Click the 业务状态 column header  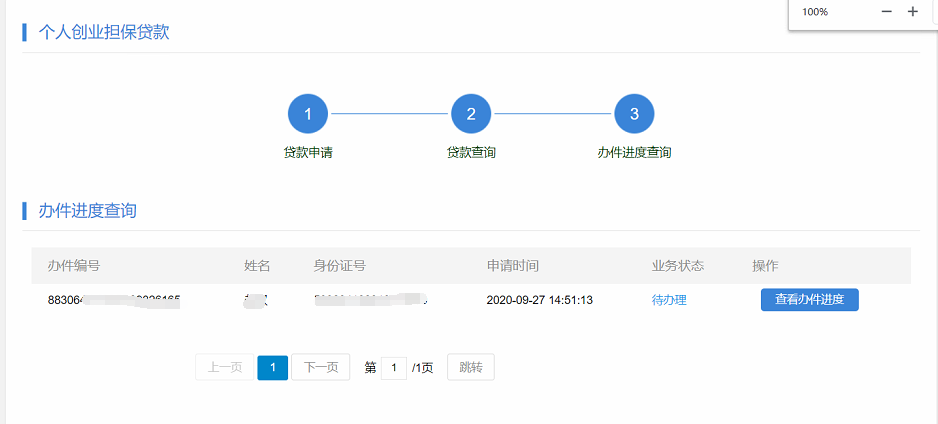(678, 266)
